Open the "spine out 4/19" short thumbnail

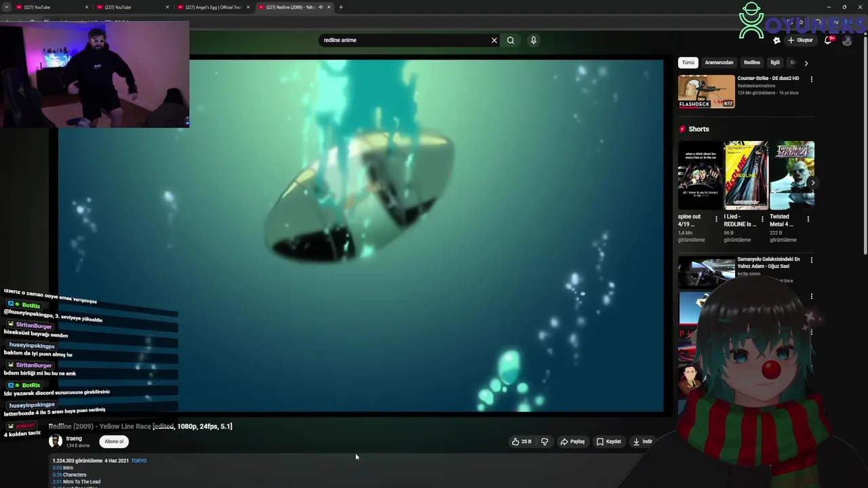click(x=700, y=176)
